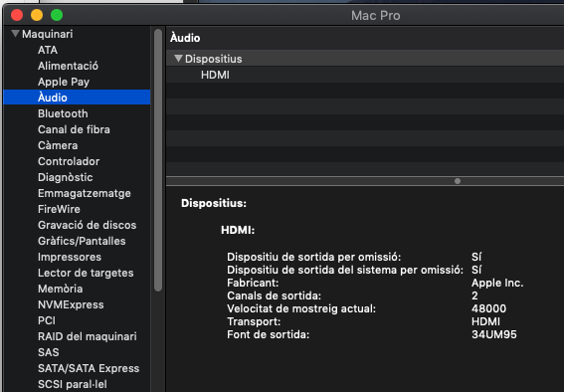Click the Canals de sortida: label
This screenshot has width=564, height=392.
point(275,295)
